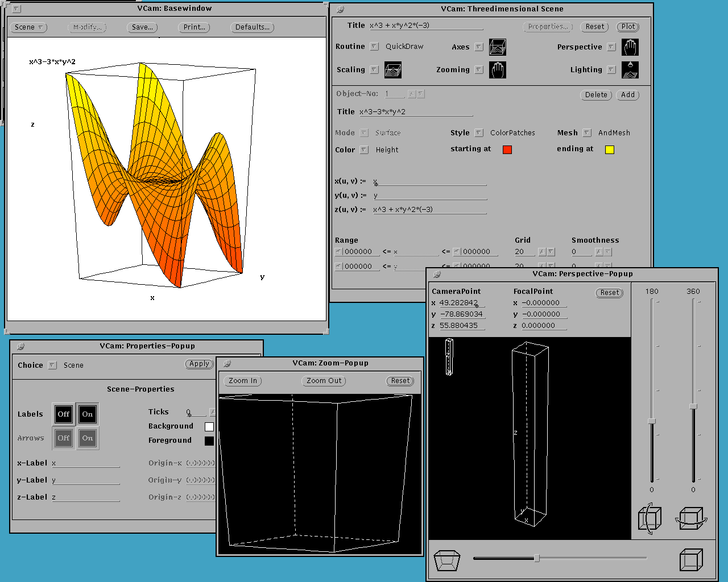Click the horizontal rotation cube icon
Image resolution: width=728 pixels, height=582 pixels.
(x=690, y=518)
